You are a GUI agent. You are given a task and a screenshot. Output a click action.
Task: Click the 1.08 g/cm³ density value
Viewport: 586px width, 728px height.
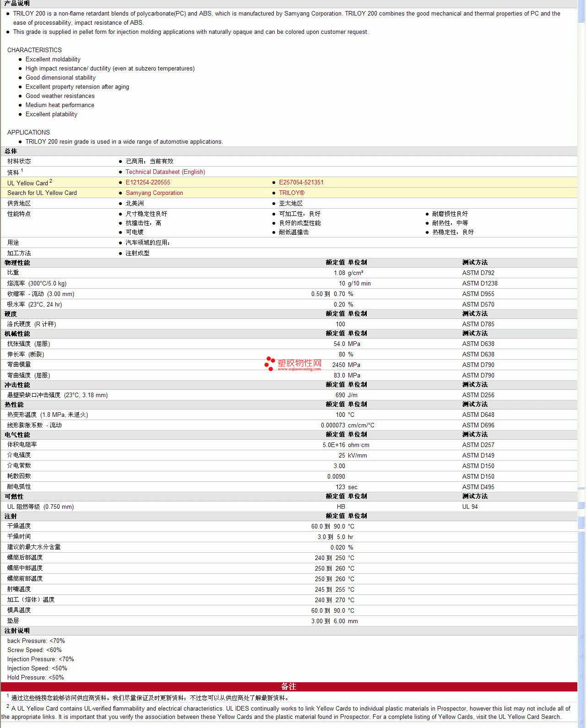[x=348, y=273]
